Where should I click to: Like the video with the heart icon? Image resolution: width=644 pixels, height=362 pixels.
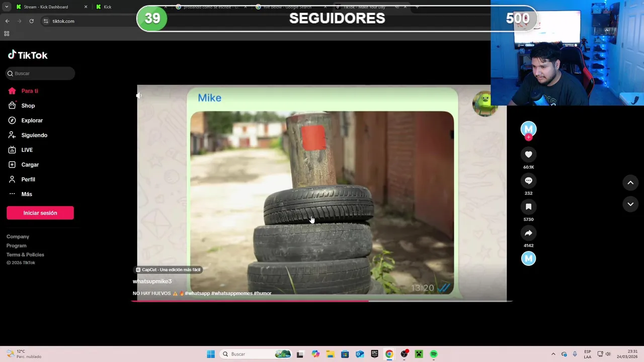click(x=528, y=155)
